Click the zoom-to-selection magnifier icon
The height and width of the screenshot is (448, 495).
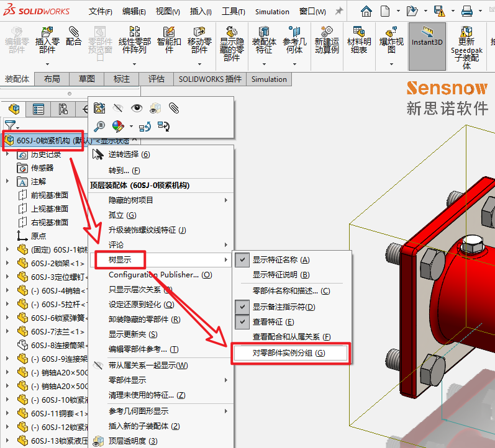(99, 126)
